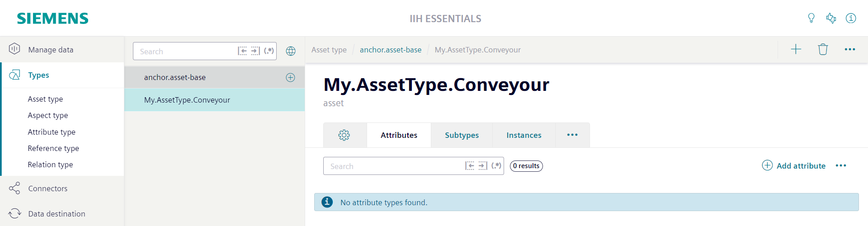Click the 'asset' subtitle under heading
Image resolution: width=868 pixels, height=226 pixels.
333,103
